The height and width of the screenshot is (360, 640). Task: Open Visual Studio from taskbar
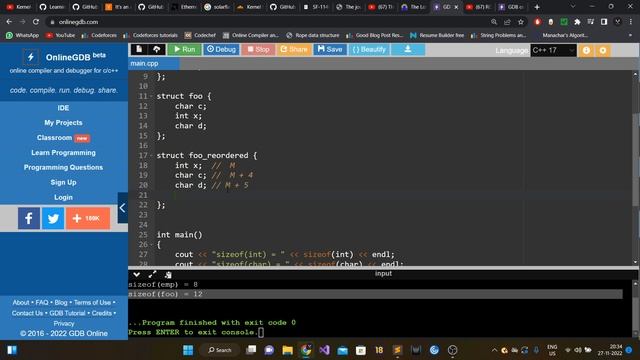pos(324,350)
